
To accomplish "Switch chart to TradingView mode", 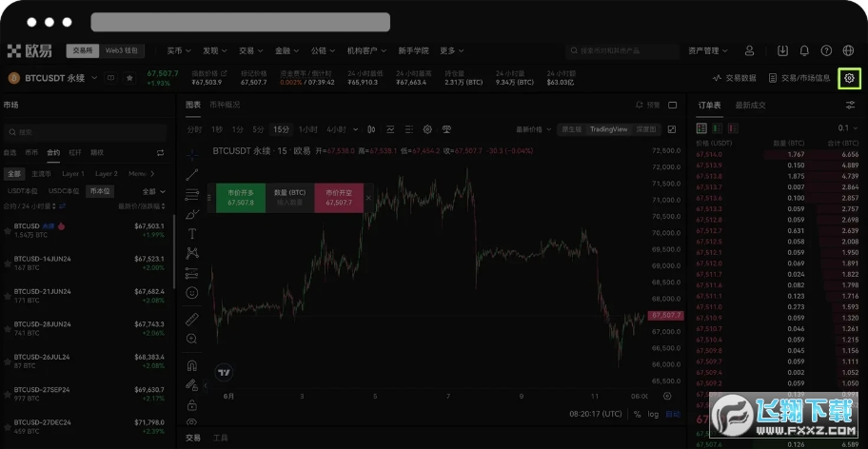I will pos(608,129).
